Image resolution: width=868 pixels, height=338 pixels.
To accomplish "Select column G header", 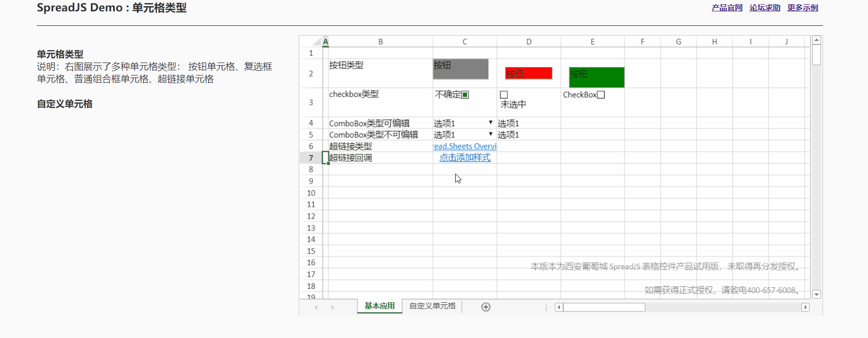I will (678, 42).
